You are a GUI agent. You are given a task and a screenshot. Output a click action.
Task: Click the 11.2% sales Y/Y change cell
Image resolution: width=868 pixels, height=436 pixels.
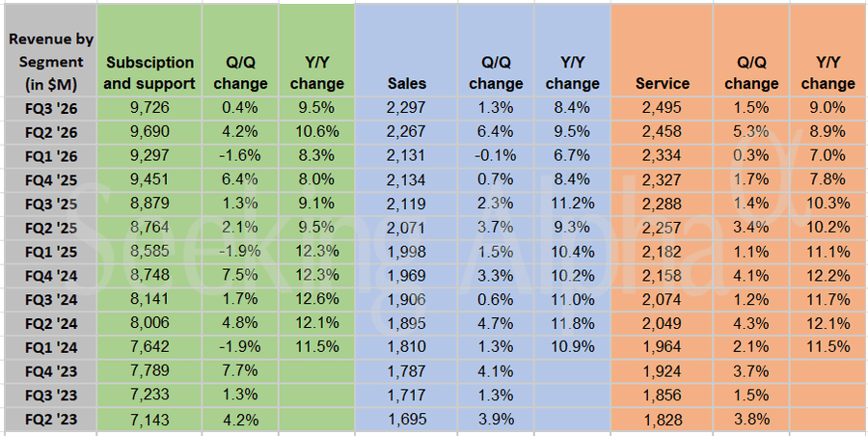571,204
